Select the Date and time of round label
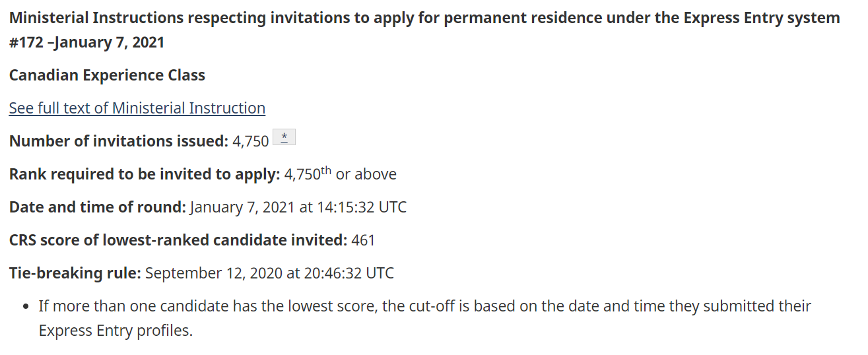Viewport: 868px width, 355px height. coord(98,207)
